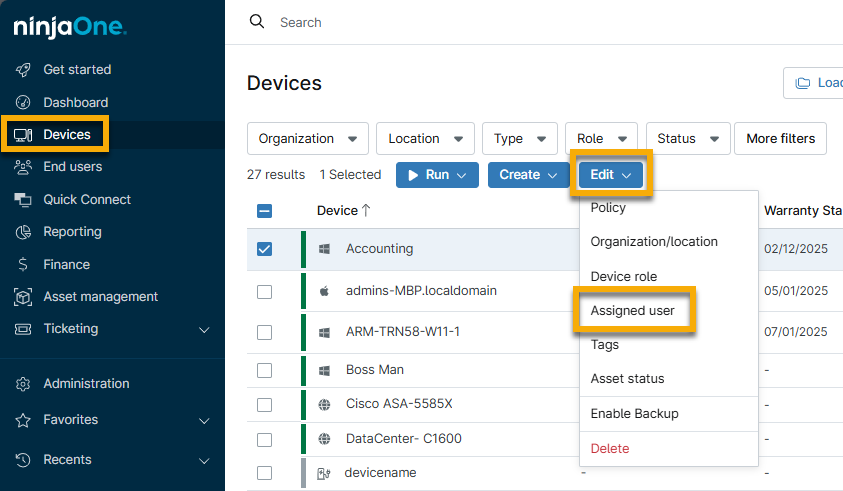Uncheck the Accounting device checkbox
The height and width of the screenshot is (491, 843).
(265, 249)
